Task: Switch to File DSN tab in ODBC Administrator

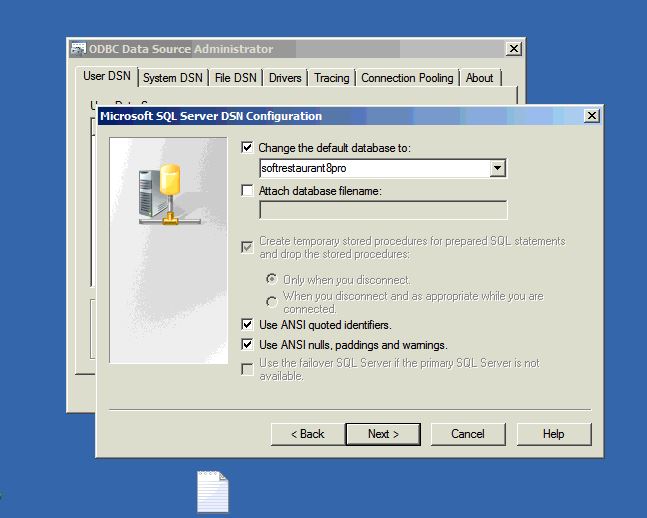Action: point(236,78)
